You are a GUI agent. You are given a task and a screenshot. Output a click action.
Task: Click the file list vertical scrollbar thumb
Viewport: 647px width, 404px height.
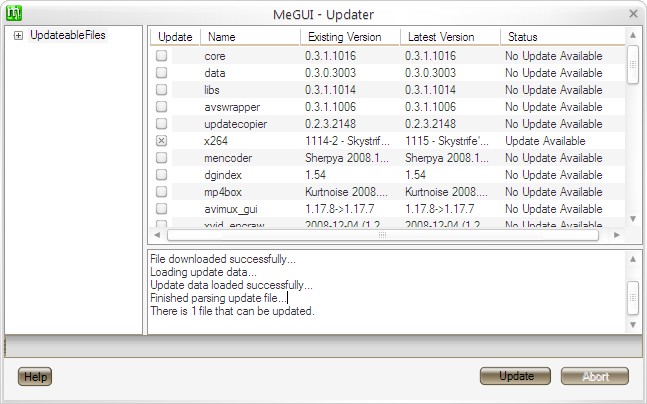(x=633, y=64)
